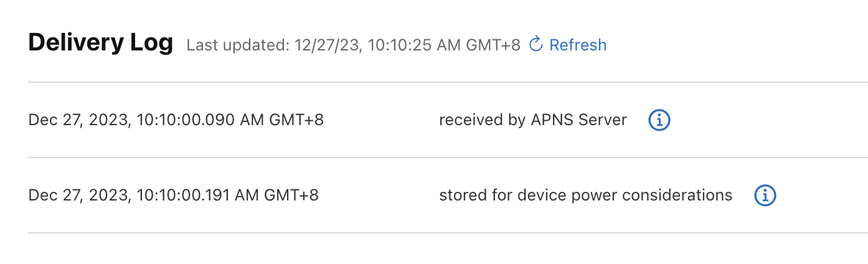Click Dec 27, 2023 in the first row

pyautogui.click(x=80, y=120)
